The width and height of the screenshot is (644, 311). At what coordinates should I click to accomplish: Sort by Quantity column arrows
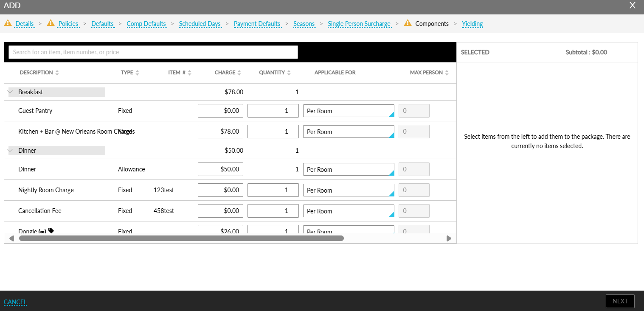[289, 73]
